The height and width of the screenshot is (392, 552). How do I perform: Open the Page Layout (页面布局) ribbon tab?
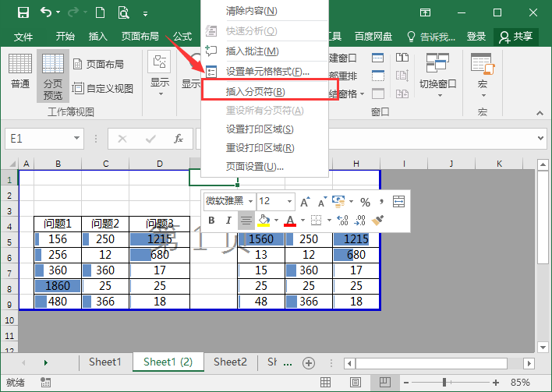pos(140,37)
